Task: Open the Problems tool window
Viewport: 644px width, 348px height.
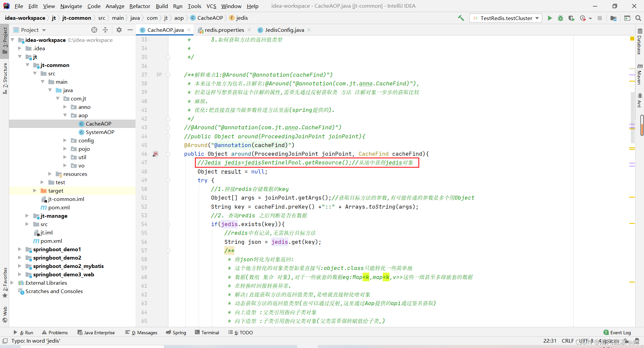Action: pyautogui.click(x=55, y=333)
